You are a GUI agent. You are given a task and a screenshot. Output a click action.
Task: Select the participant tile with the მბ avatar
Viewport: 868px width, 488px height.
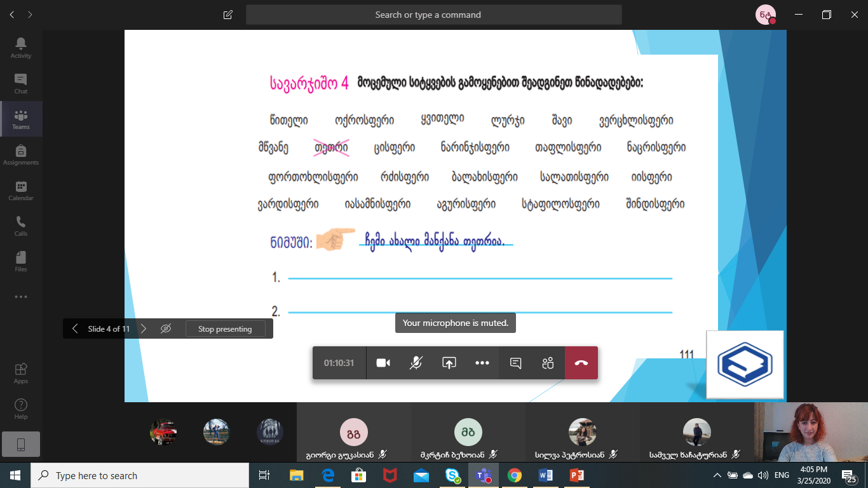tap(468, 432)
